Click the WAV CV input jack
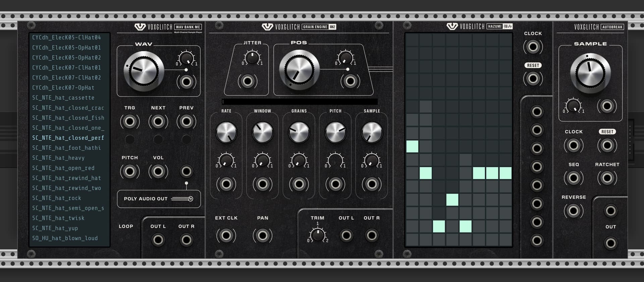The width and height of the screenshot is (644, 282). tap(186, 82)
